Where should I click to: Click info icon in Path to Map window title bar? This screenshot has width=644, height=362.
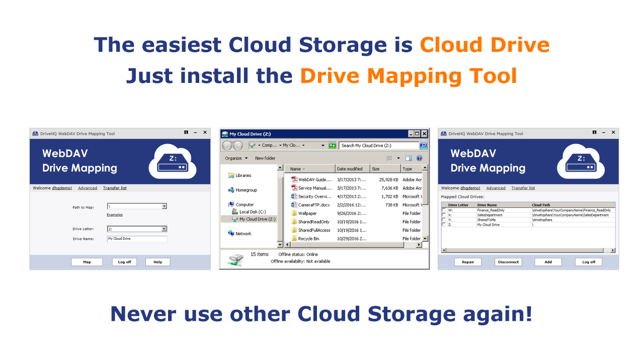(186, 132)
